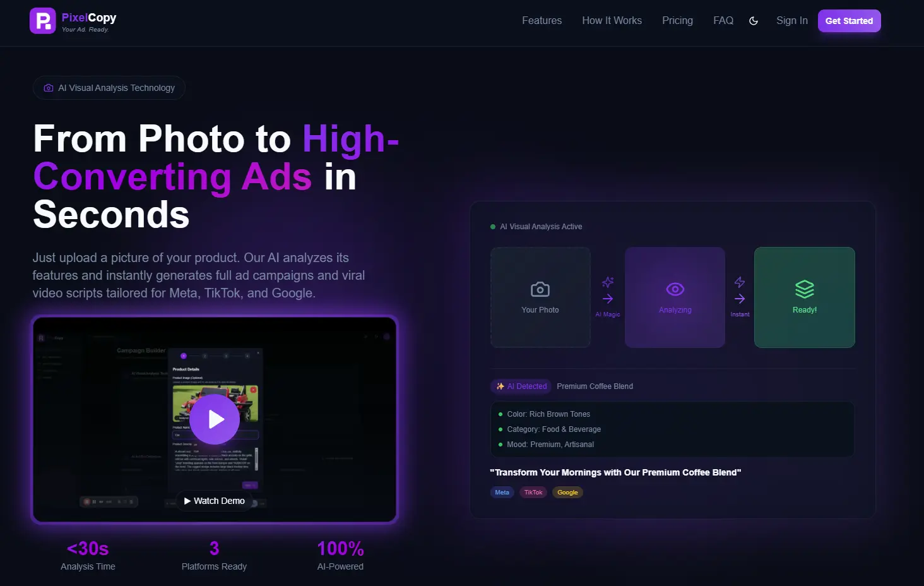Click the Your Photo upload card
The image size is (924, 586).
[540, 297]
